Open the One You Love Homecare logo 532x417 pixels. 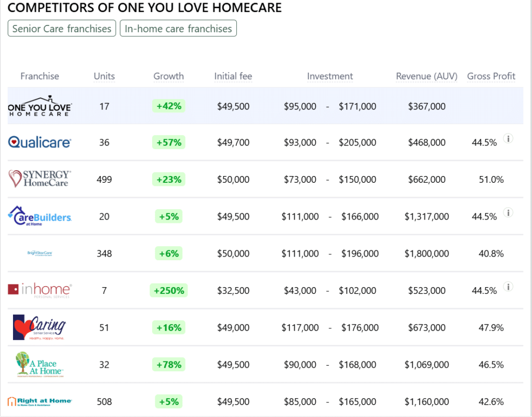(39, 106)
